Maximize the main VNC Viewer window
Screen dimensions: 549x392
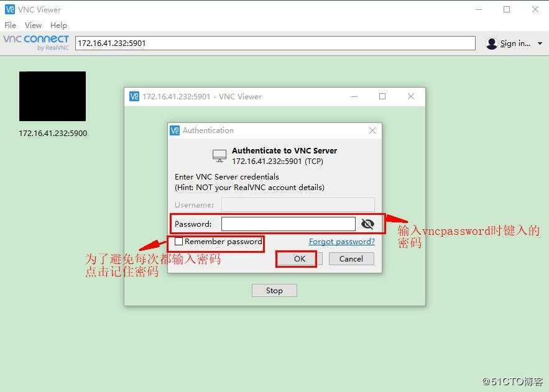tap(507, 10)
